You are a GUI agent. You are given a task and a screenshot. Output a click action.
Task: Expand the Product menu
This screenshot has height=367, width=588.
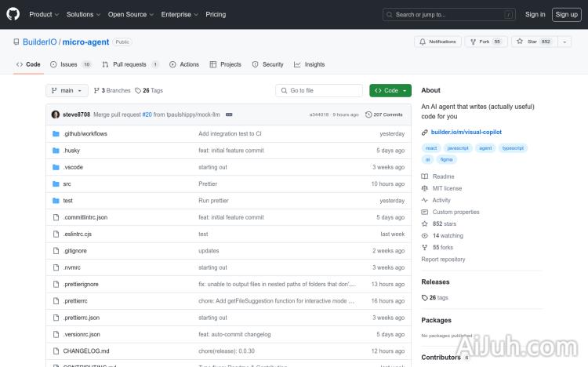point(43,14)
